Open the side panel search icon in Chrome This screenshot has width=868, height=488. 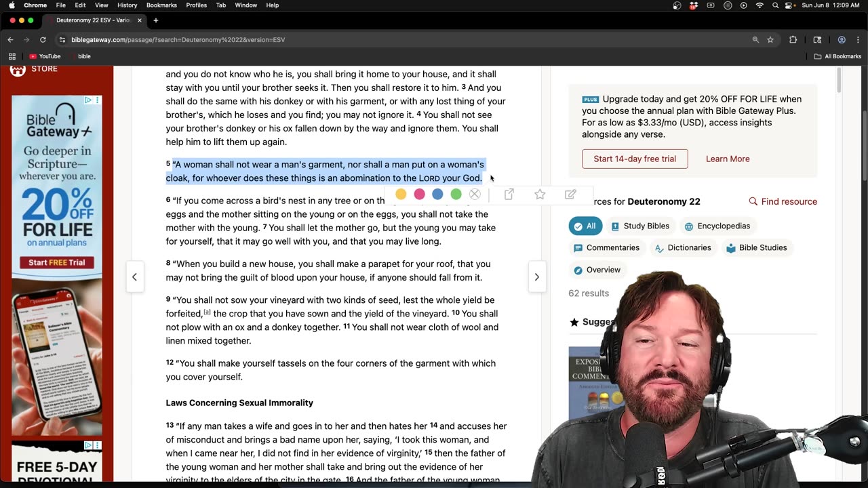point(817,40)
